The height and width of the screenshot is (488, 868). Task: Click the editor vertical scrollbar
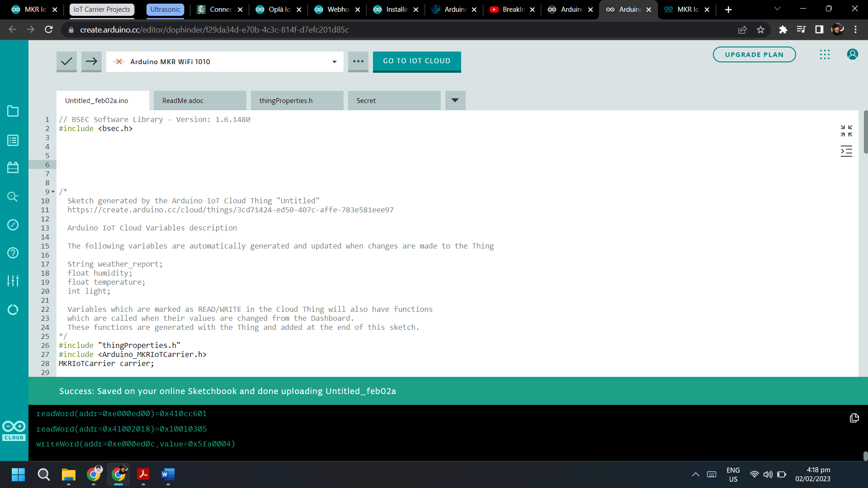click(x=865, y=132)
